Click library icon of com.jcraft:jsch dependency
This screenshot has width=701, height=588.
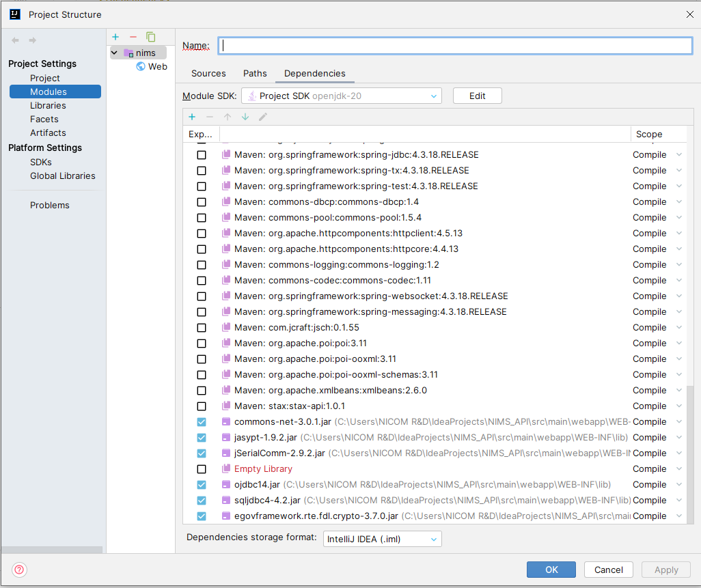coord(226,328)
